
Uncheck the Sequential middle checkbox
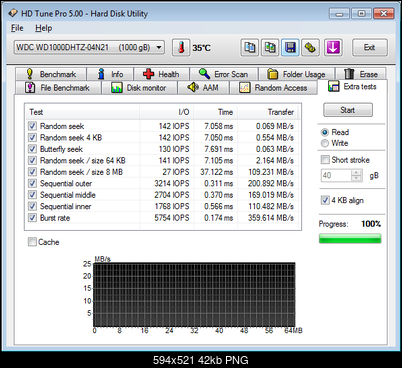point(32,195)
